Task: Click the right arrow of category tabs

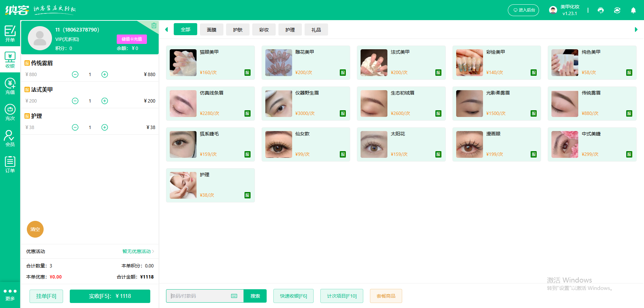Action: click(x=636, y=29)
